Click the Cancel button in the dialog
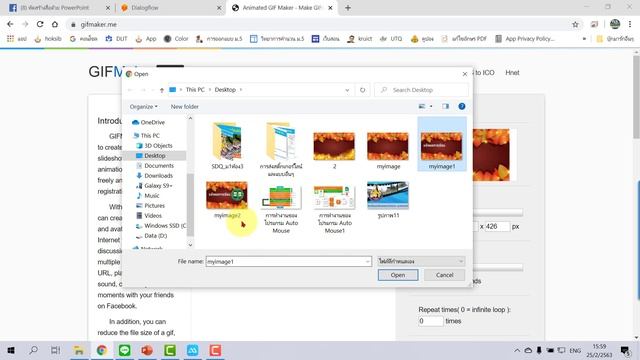 (444, 275)
